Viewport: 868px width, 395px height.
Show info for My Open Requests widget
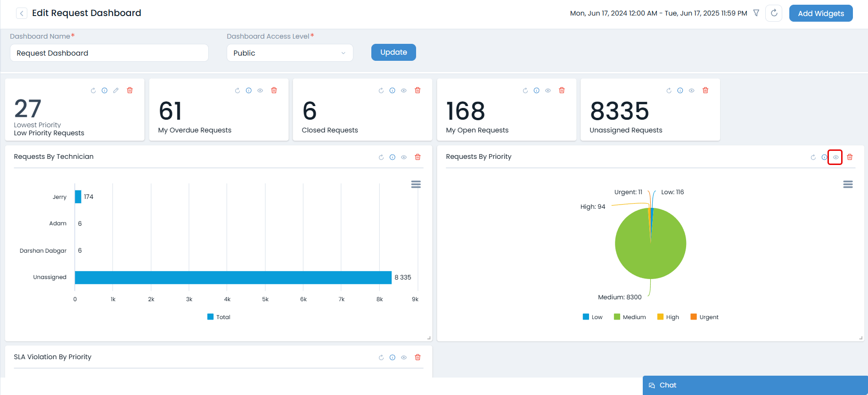(x=536, y=91)
